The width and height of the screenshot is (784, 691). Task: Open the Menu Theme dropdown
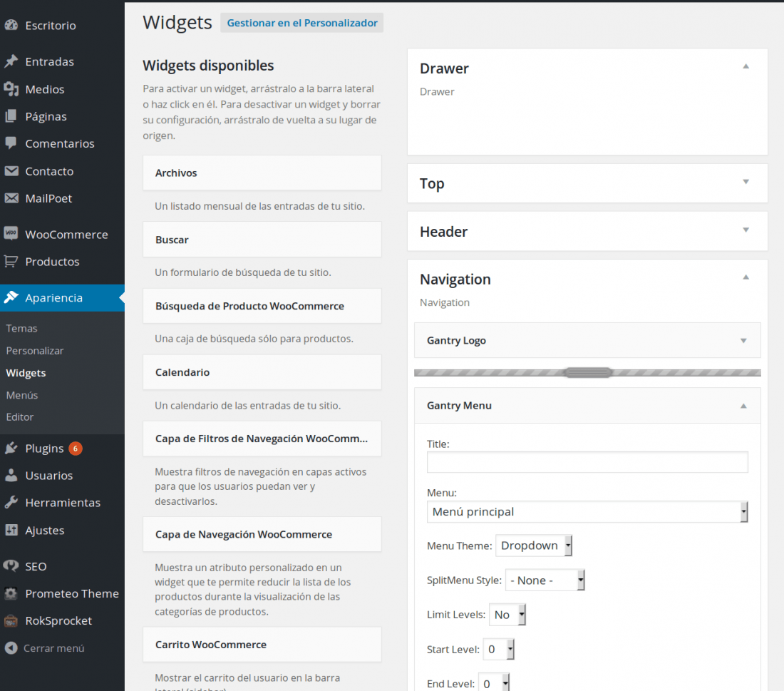534,546
